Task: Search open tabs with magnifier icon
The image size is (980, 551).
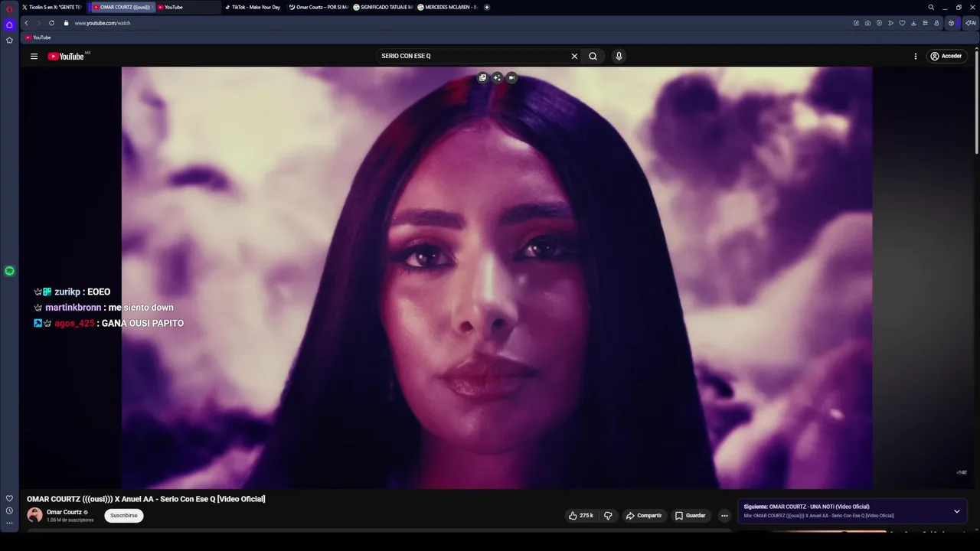Action: pos(931,7)
